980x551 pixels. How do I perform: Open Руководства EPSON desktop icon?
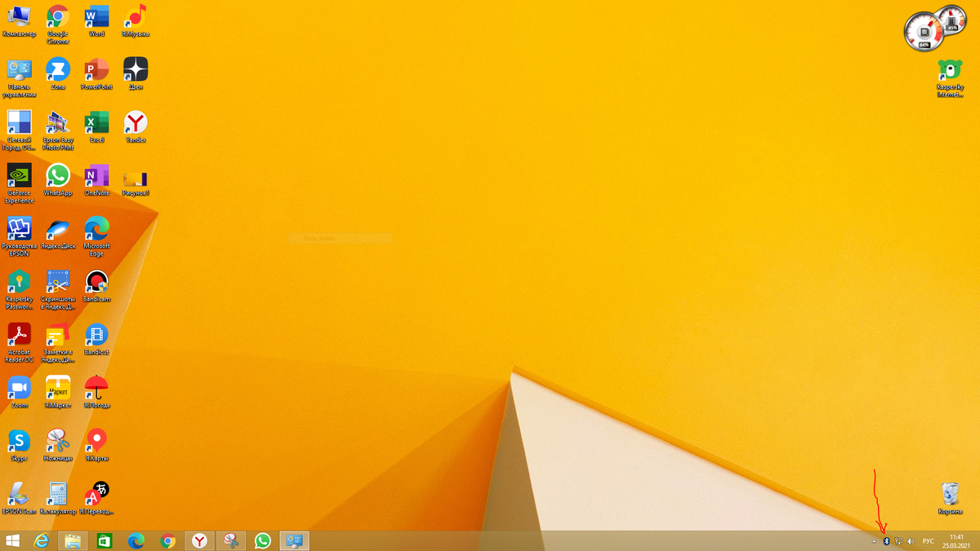click(20, 237)
